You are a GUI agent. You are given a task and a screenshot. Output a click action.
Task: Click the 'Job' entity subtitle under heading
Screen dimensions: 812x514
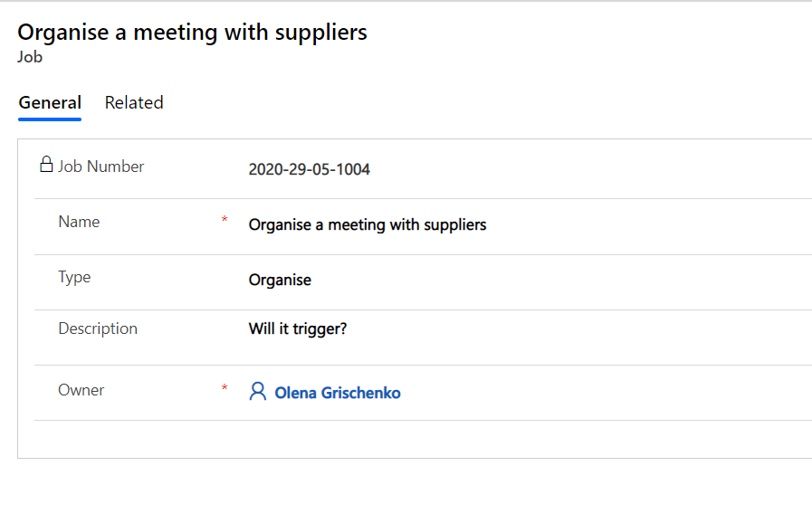point(30,57)
